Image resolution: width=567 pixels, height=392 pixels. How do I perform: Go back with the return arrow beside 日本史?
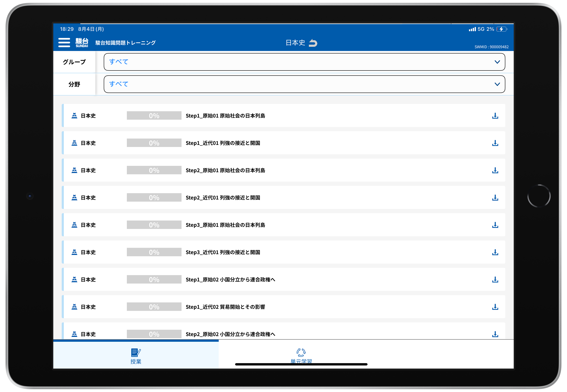coord(313,43)
